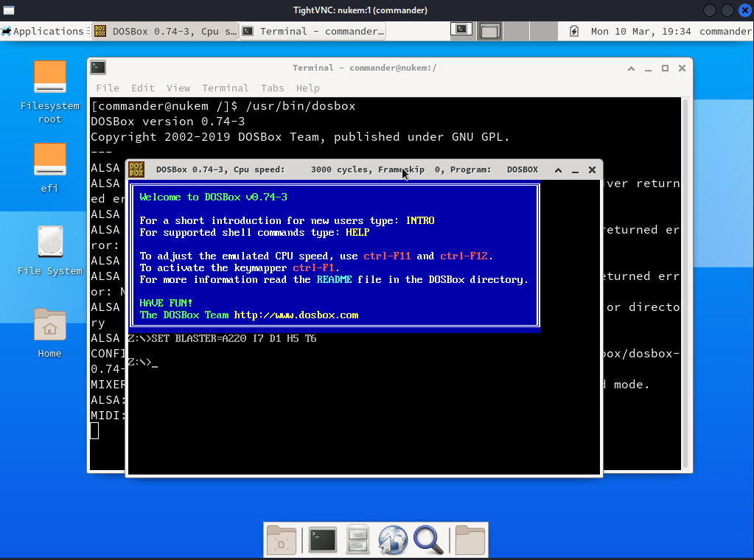The height and width of the screenshot is (560, 754).
Task: Open the View menu in Terminal
Action: pyautogui.click(x=178, y=88)
